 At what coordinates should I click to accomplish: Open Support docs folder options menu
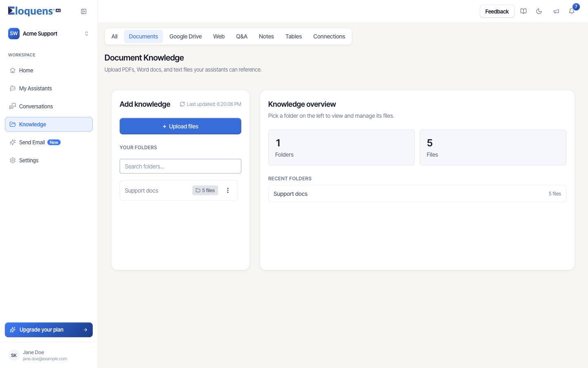coord(228,191)
